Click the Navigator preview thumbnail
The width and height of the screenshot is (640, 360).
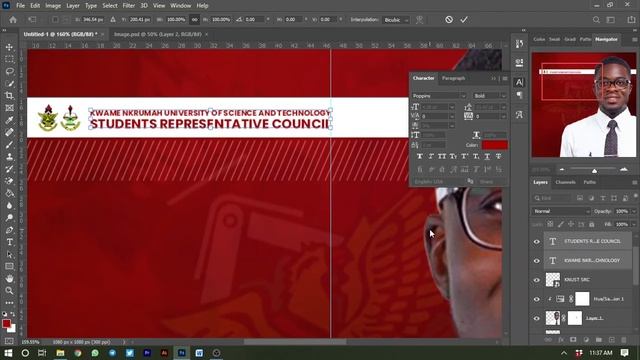[x=584, y=105]
